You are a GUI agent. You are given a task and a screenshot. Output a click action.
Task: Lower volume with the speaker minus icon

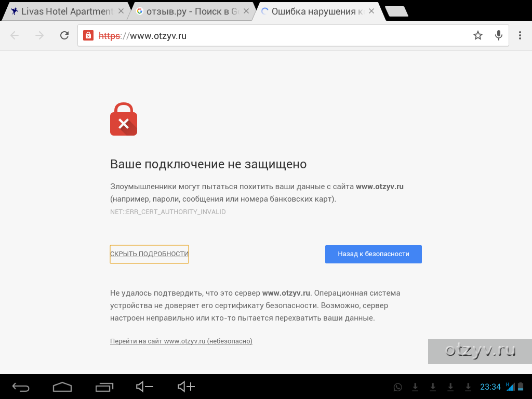(x=144, y=387)
